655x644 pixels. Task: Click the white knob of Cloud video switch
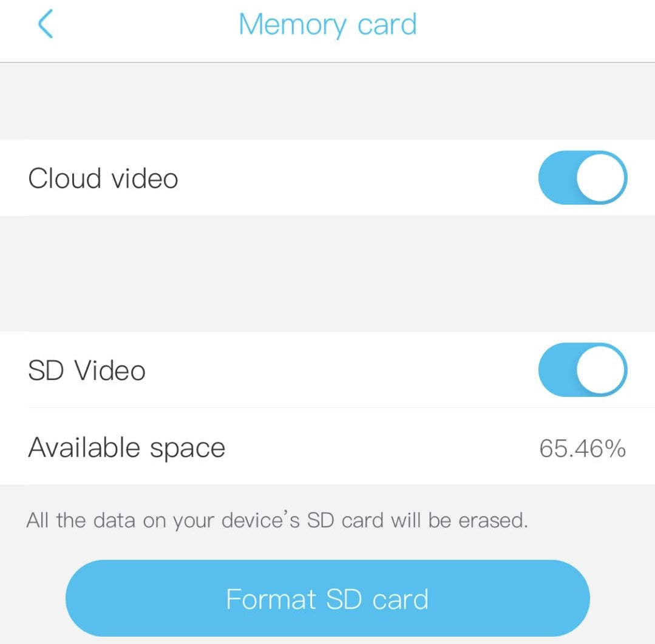[601, 177]
